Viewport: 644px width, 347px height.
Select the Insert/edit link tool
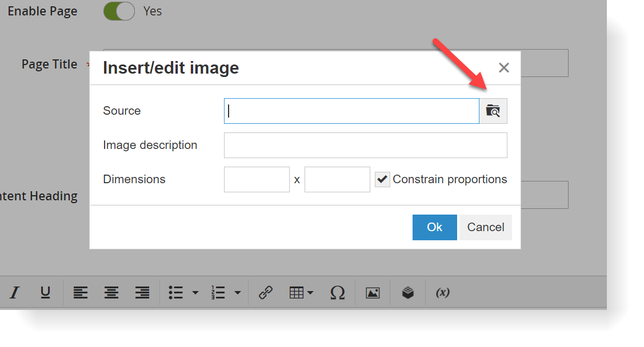coord(265,292)
